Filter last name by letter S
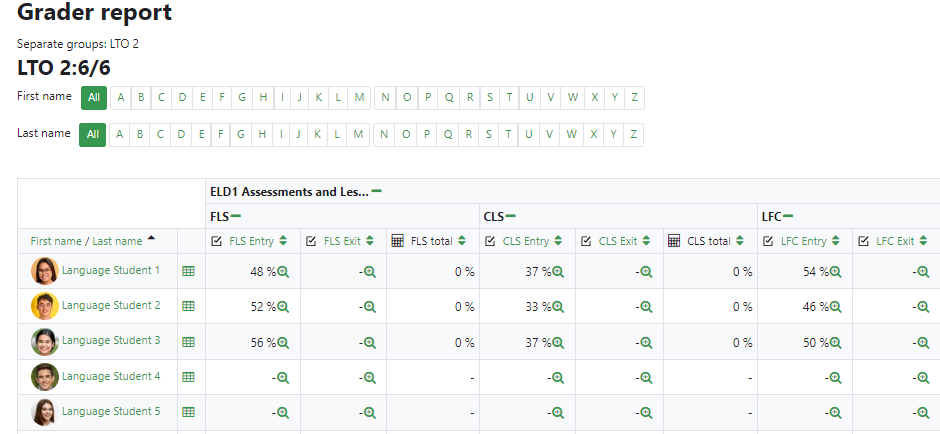This screenshot has height=434, width=940. coord(490,134)
